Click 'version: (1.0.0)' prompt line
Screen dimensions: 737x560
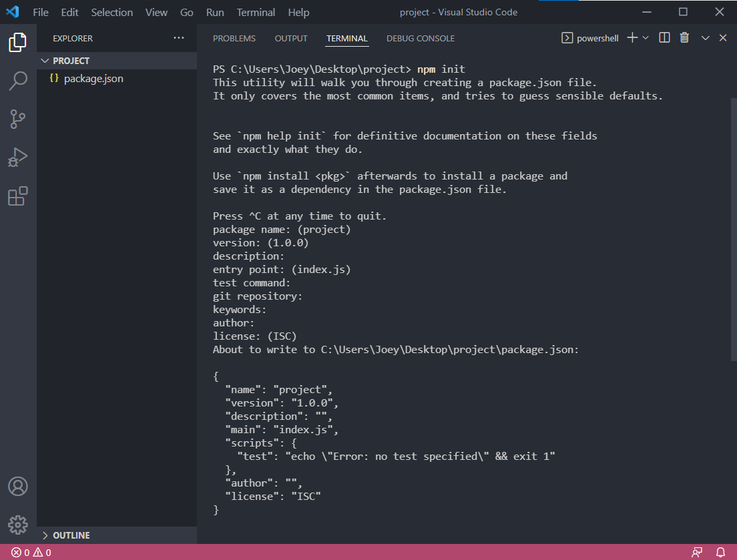(x=260, y=242)
